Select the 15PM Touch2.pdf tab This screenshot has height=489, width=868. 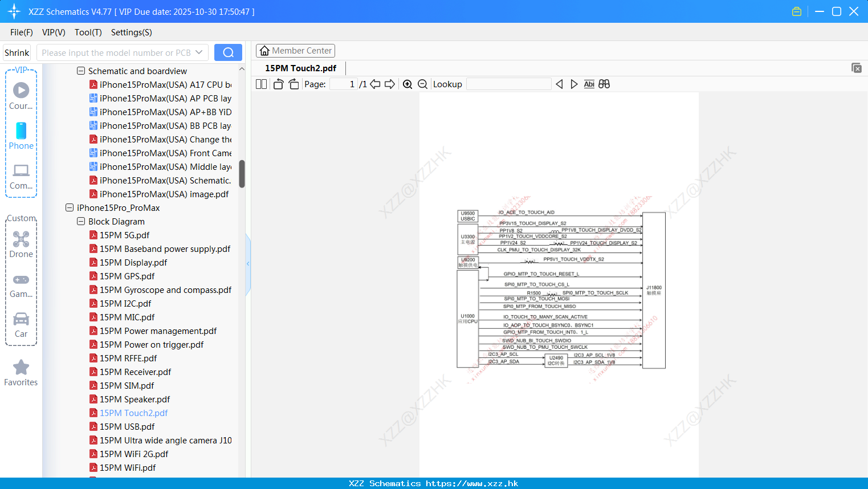click(x=300, y=68)
